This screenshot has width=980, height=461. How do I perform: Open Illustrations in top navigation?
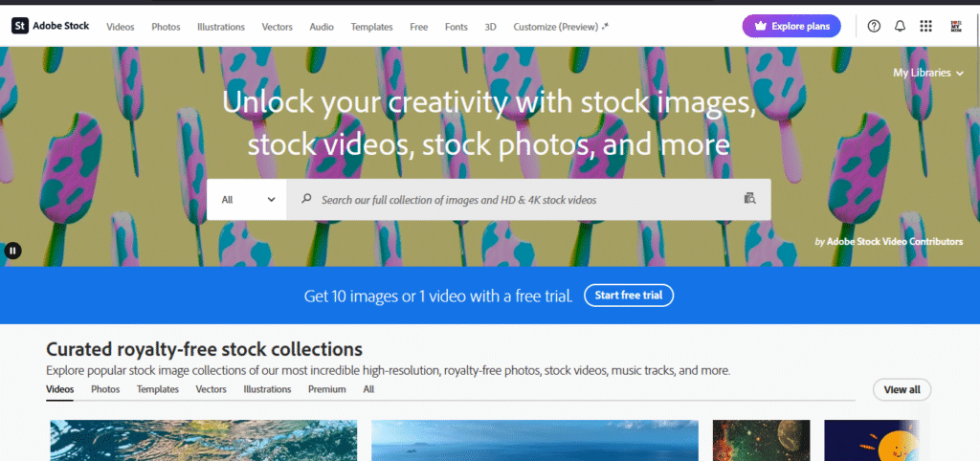(221, 27)
